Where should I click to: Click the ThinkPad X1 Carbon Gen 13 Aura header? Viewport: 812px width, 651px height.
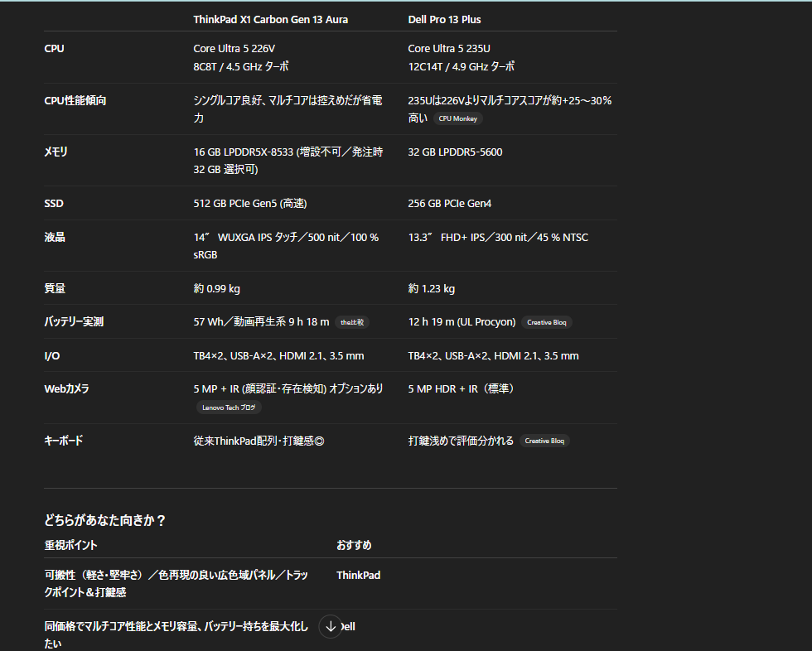[270, 19]
